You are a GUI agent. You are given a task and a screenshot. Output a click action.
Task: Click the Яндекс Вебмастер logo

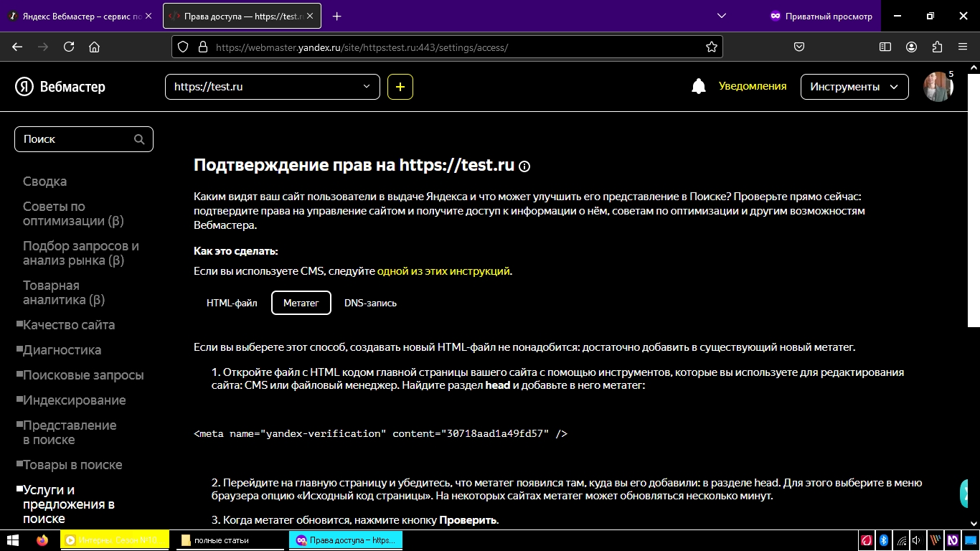tap(60, 87)
